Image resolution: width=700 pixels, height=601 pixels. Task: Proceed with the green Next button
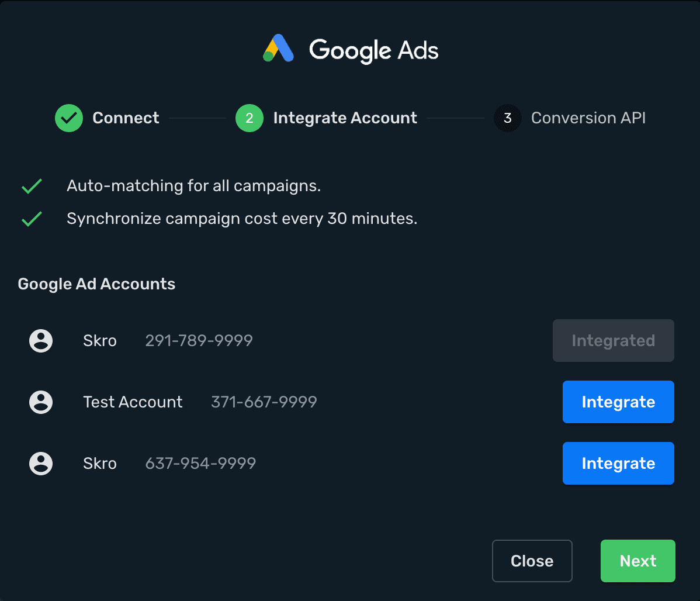[x=638, y=561]
